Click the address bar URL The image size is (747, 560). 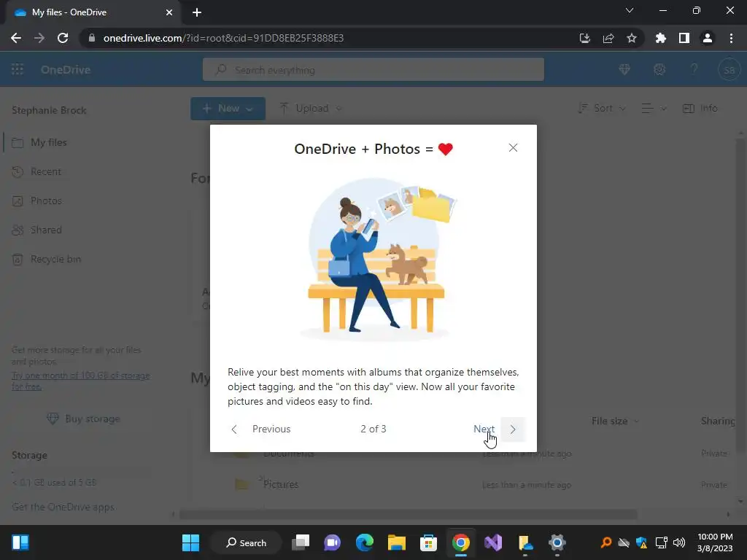click(223, 38)
